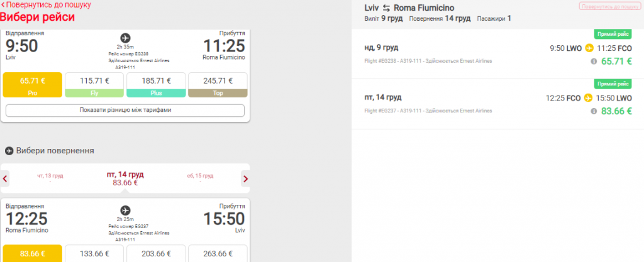Image resolution: width=644 pixels, height=262 pixels.
Task: Select the Plus fare for 185.71 €
Action: pyautogui.click(x=156, y=85)
